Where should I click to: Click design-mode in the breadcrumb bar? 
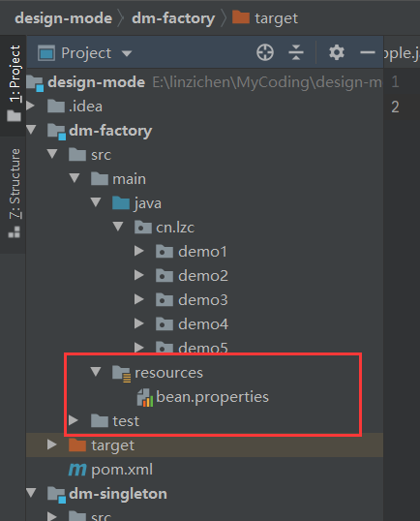(64, 18)
